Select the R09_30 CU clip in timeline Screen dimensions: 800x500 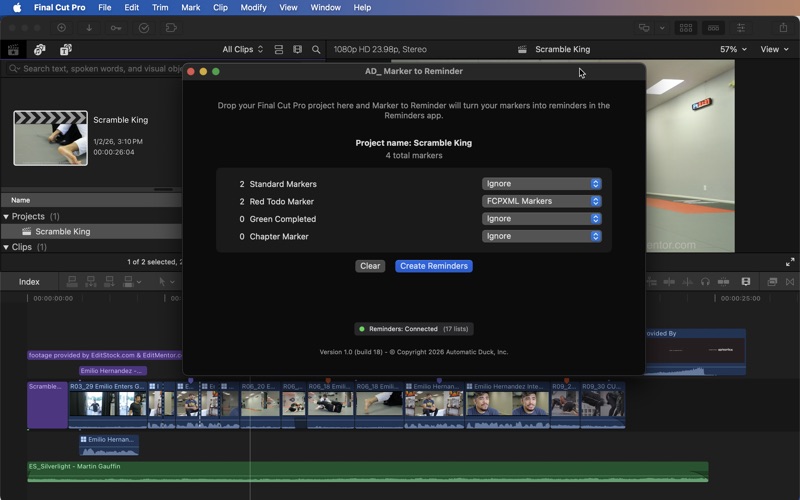point(603,405)
